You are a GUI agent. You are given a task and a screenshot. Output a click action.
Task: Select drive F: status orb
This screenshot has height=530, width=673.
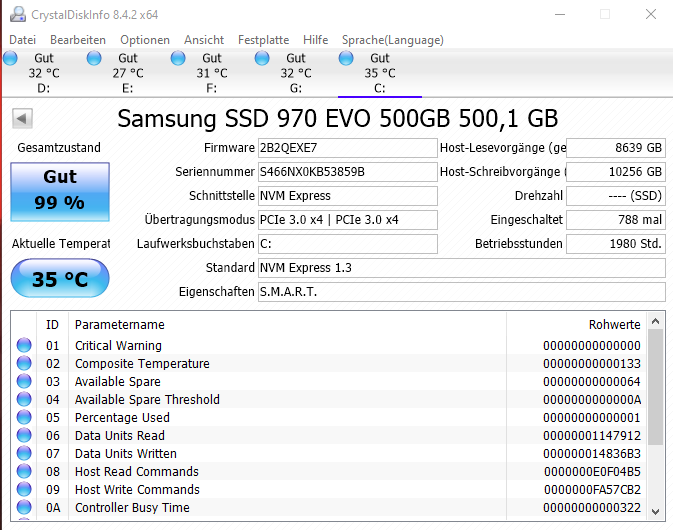(178, 58)
